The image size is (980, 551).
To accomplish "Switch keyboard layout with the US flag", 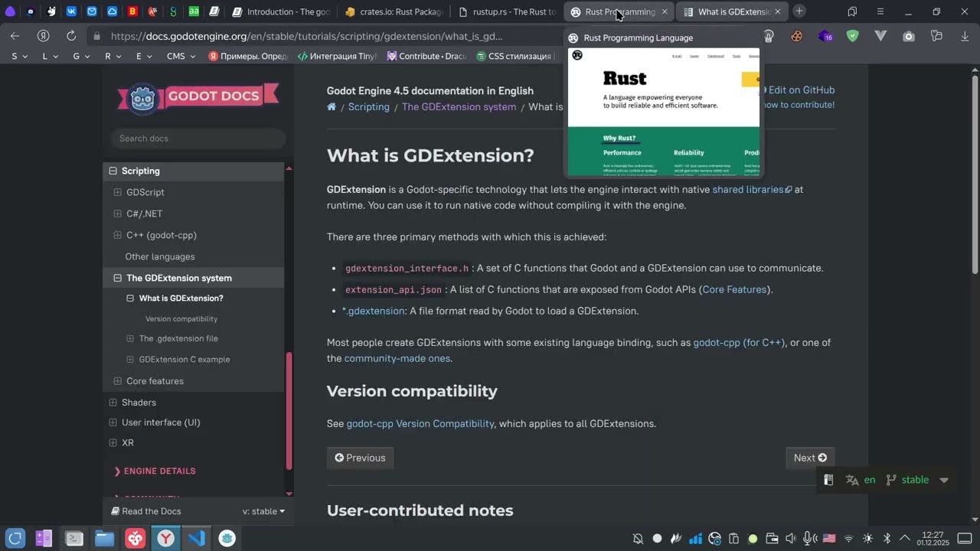I will pyautogui.click(x=829, y=538).
